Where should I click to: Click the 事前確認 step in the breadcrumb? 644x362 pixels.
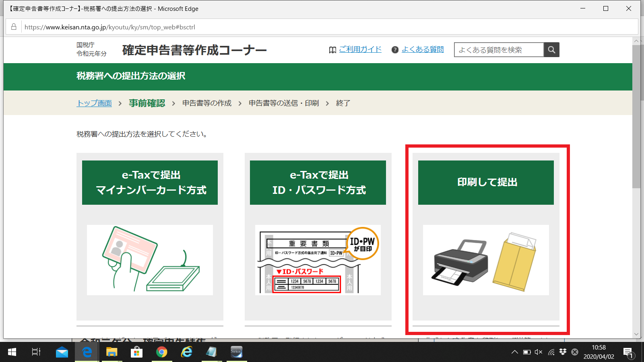(147, 103)
